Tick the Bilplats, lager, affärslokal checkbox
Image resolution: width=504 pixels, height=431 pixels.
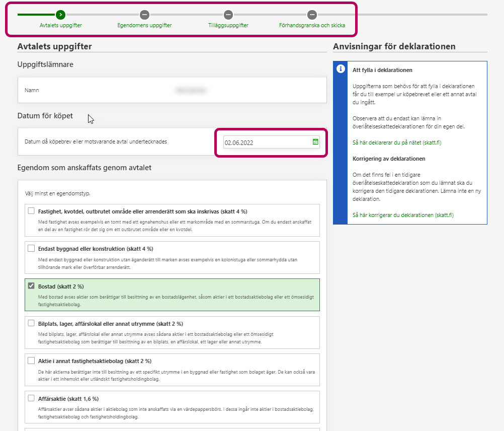pyautogui.click(x=31, y=323)
